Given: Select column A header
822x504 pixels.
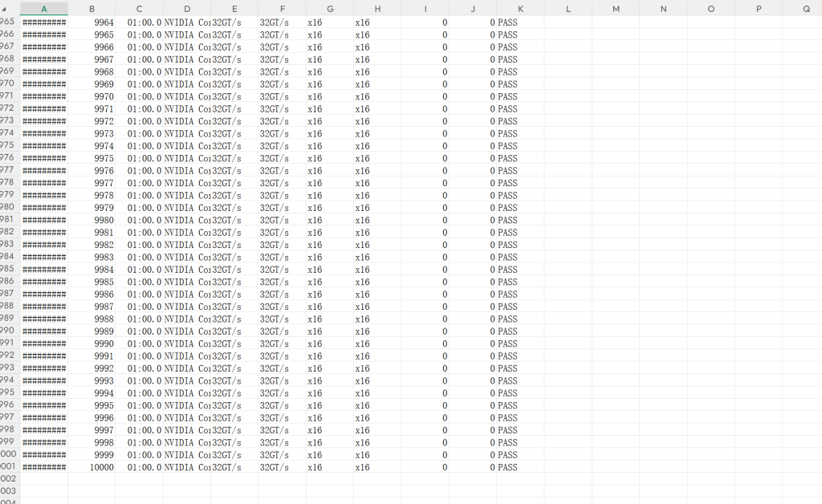Looking at the screenshot, I should pyautogui.click(x=43, y=9).
